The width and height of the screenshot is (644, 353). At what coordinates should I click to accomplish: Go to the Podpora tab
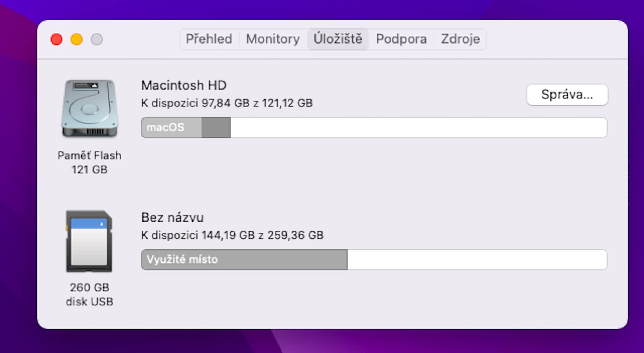tap(401, 39)
